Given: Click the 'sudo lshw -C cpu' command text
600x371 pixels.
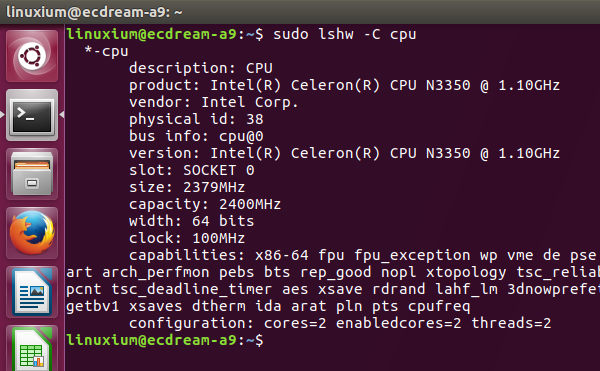Looking at the screenshot, I should pos(344,34).
